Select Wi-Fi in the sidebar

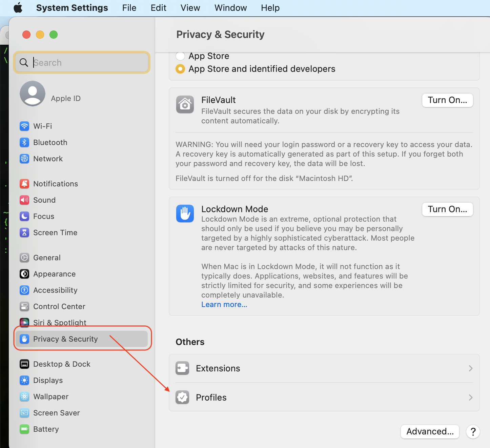coord(43,126)
